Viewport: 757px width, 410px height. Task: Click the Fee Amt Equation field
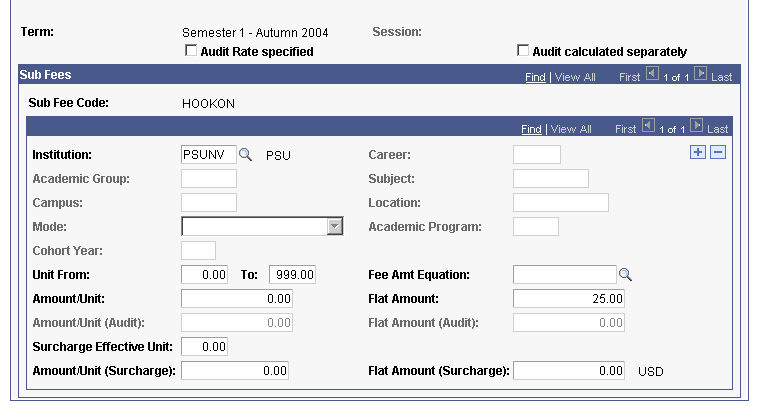(565, 274)
